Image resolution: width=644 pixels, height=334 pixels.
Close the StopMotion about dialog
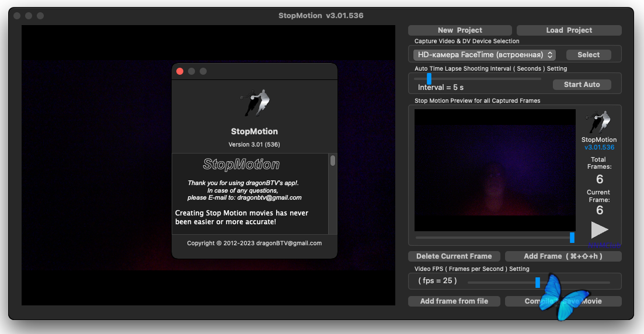coord(180,71)
